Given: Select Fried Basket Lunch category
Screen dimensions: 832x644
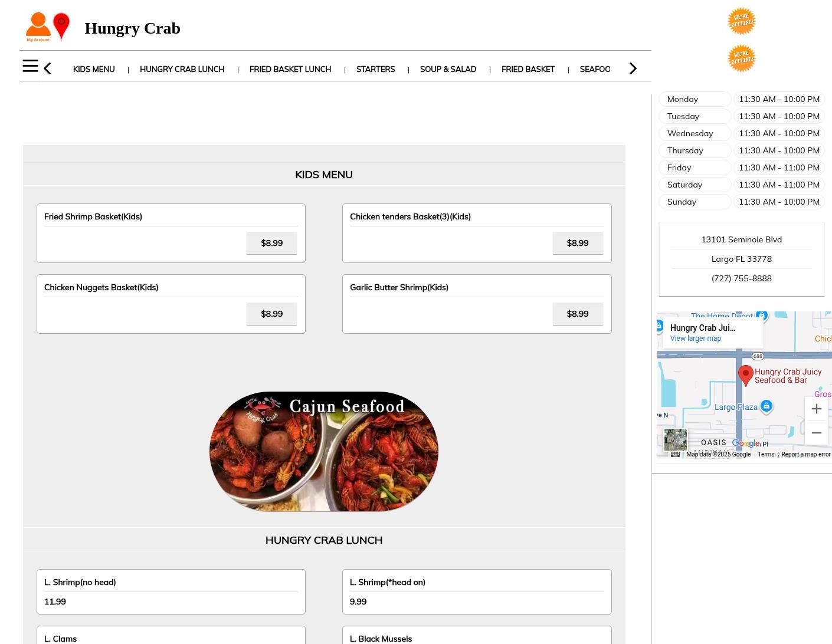Looking at the screenshot, I should (x=290, y=69).
